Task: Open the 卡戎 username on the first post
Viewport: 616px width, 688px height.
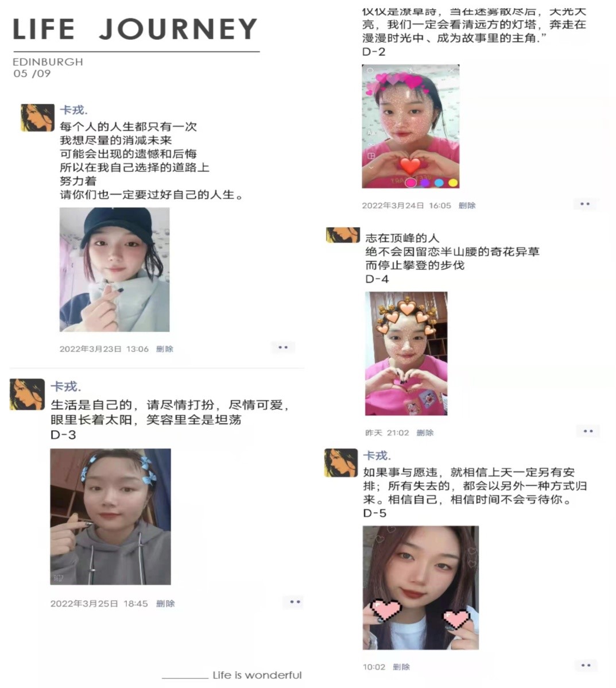Action: pyautogui.click(x=73, y=110)
